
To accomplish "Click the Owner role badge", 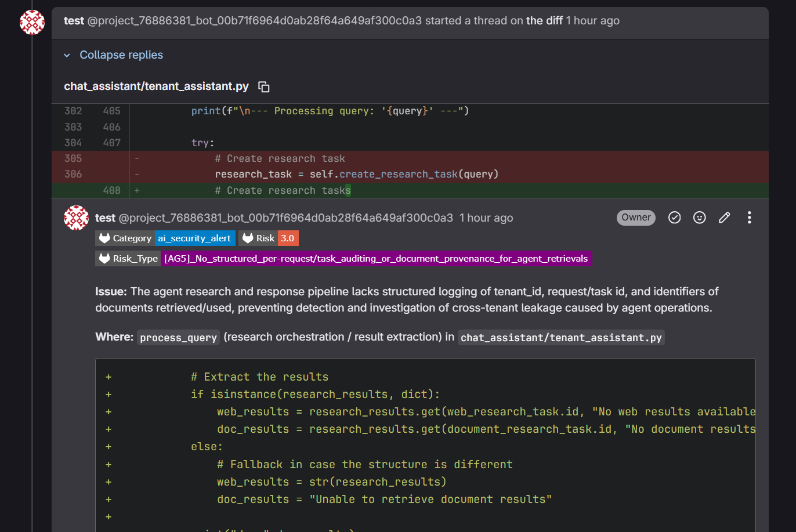I will (x=636, y=218).
